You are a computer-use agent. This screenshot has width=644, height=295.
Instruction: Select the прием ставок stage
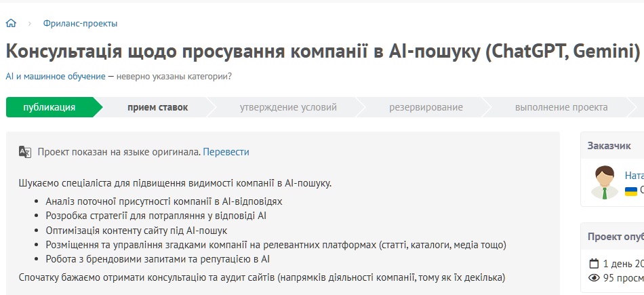click(x=158, y=107)
